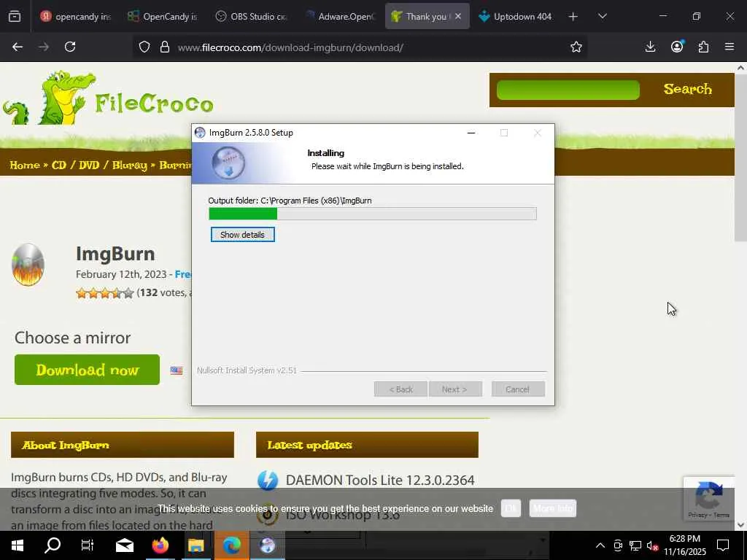Click the star rating for ImgBurn
The width and height of the screenshot is (747, 560).
click(105, 293)
